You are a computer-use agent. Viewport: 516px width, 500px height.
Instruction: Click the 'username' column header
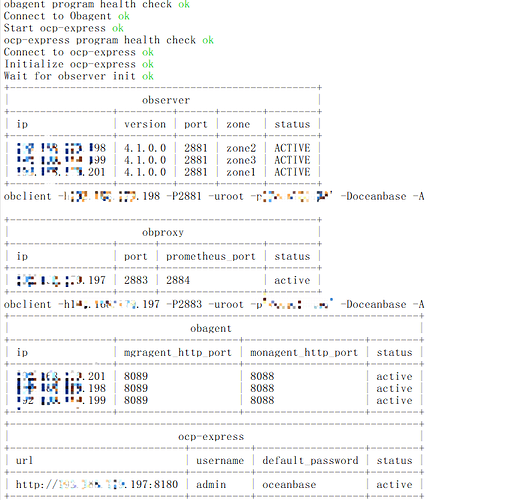pyautogui.click(x=220, y=460)
